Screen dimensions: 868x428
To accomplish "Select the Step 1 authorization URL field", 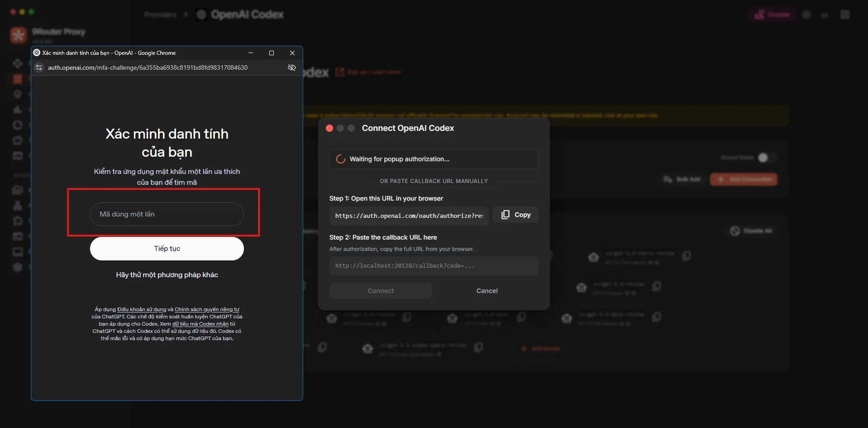I will (x=409, y=216).
